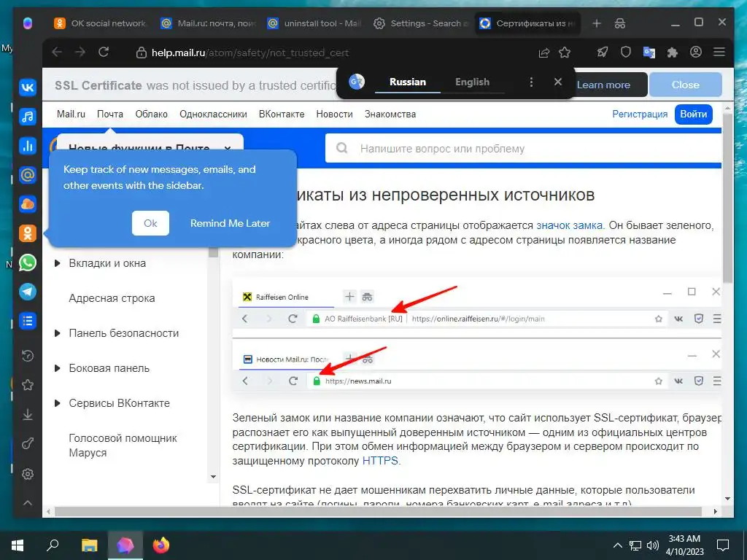Expand the Сервисы ВКонтакте section

(58, 403)
